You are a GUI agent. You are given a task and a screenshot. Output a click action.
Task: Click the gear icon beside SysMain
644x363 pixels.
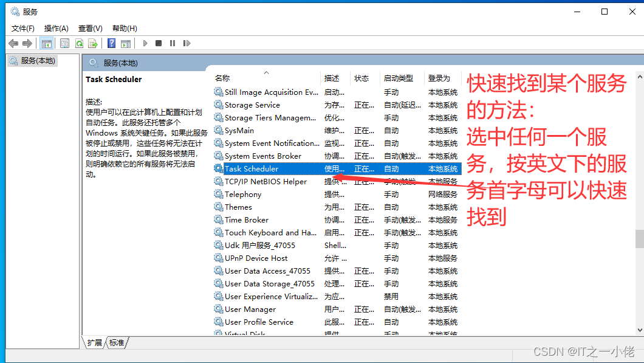pyautogui.click(x=219, y=130)
